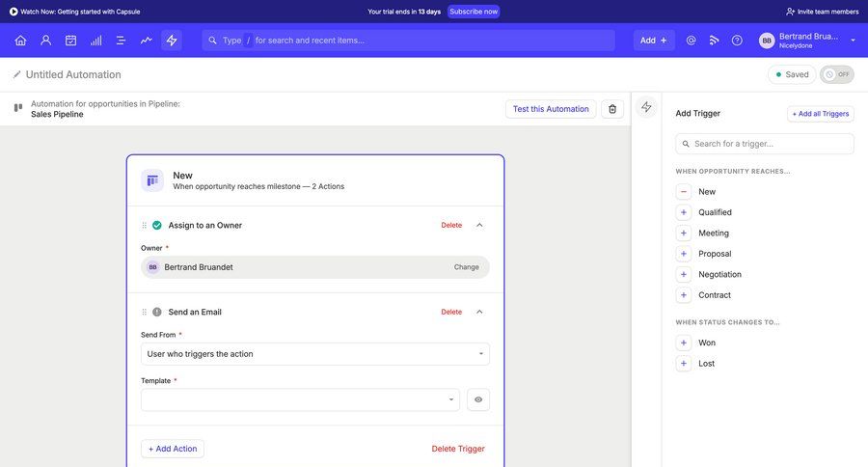Go to the Contacts person icon

click(45, 41)
